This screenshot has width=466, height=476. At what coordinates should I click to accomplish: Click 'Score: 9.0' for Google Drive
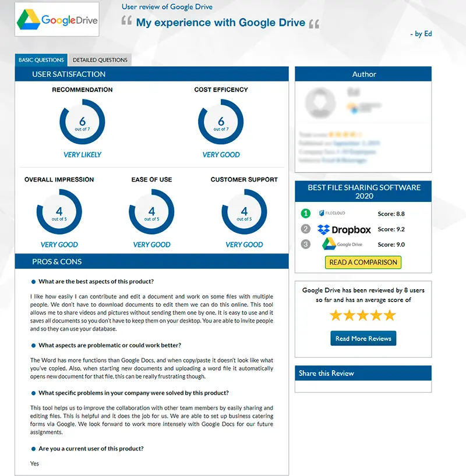coord(391,244)
